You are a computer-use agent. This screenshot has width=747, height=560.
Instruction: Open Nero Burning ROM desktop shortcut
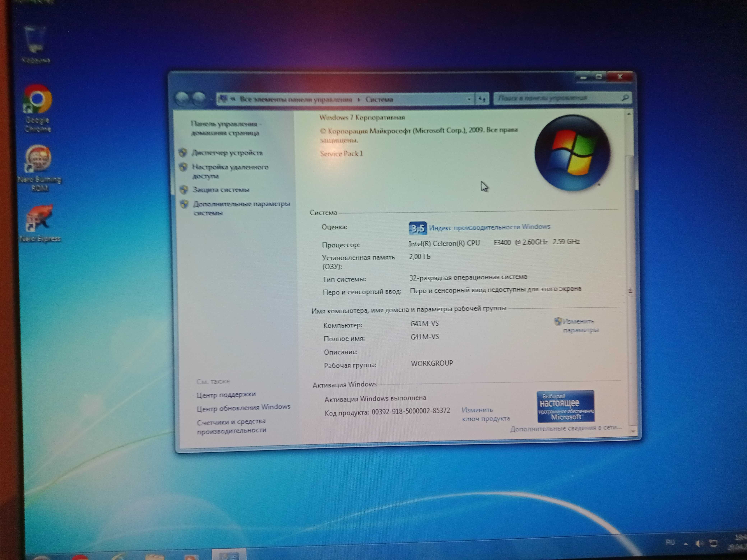pos(39,168)
